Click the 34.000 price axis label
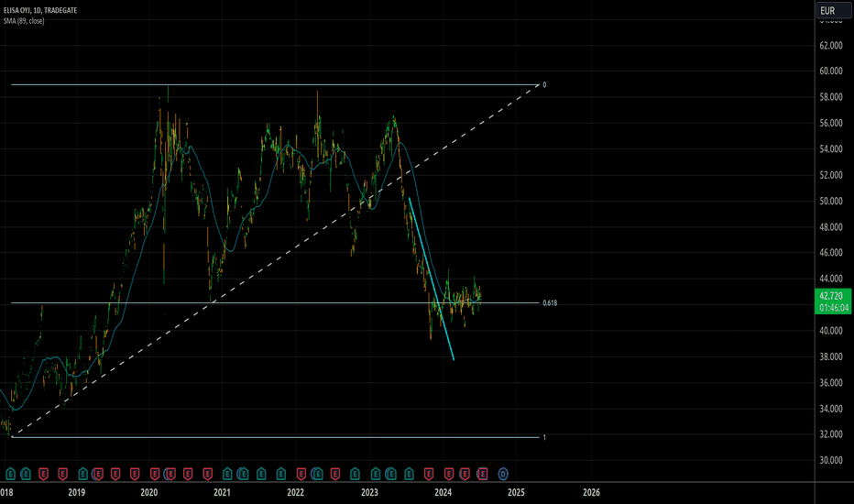 click(831, 408)
